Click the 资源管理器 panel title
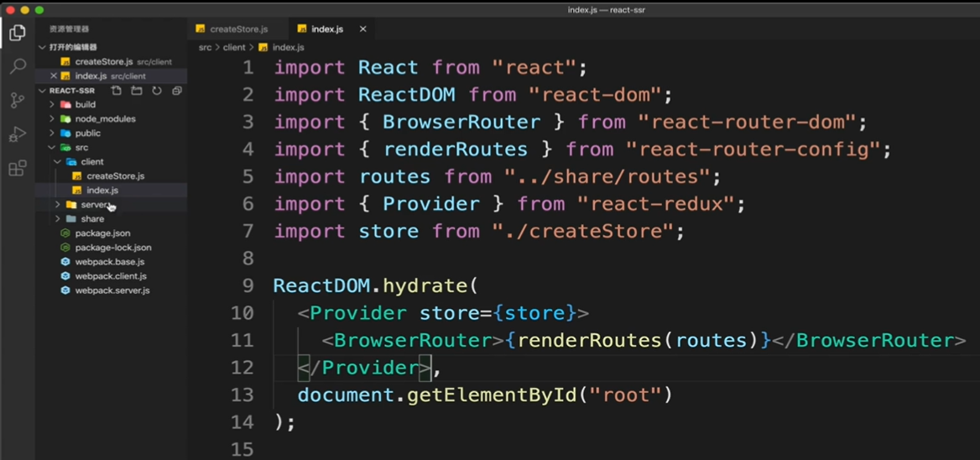This screenshot has height=460, width=980. [x=70, y=29]
